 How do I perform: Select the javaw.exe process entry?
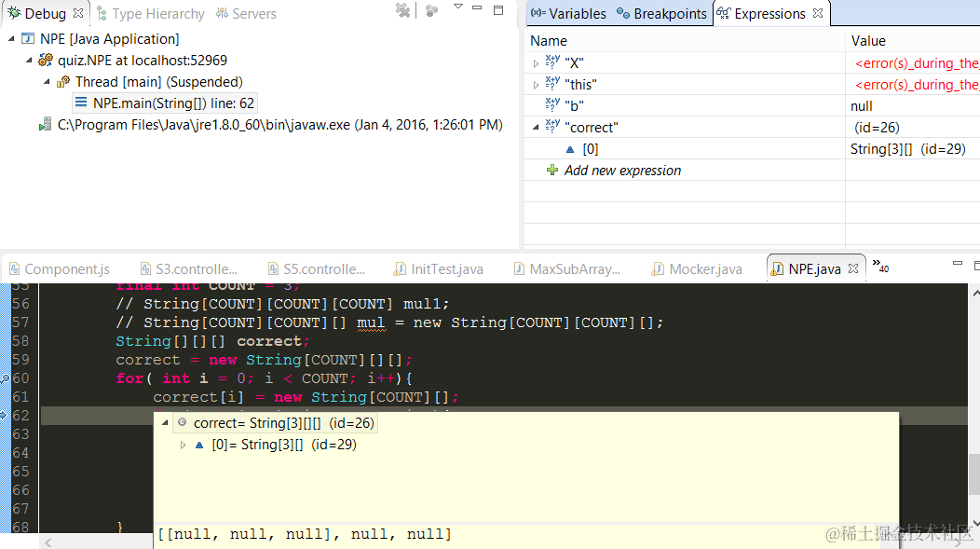[x=280, y=125]
